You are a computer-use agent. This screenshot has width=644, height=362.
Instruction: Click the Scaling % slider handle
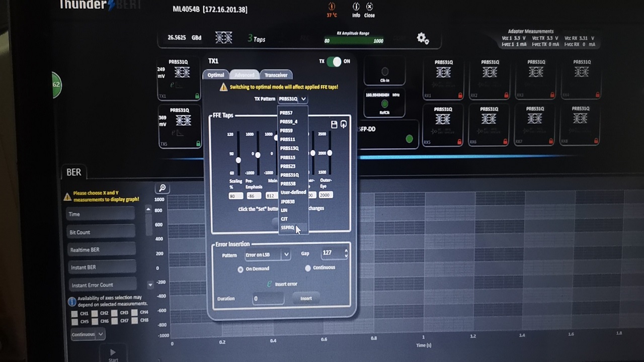point(238,160)
